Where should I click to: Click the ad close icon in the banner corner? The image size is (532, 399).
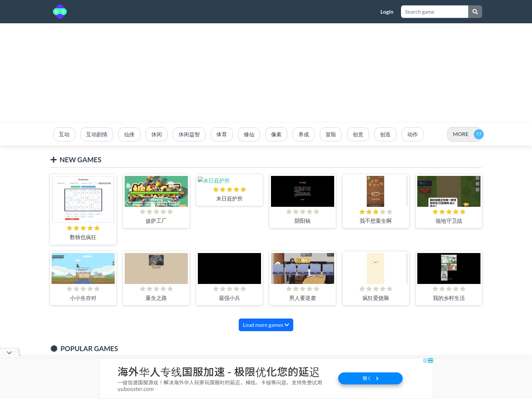tap(430, 360)
